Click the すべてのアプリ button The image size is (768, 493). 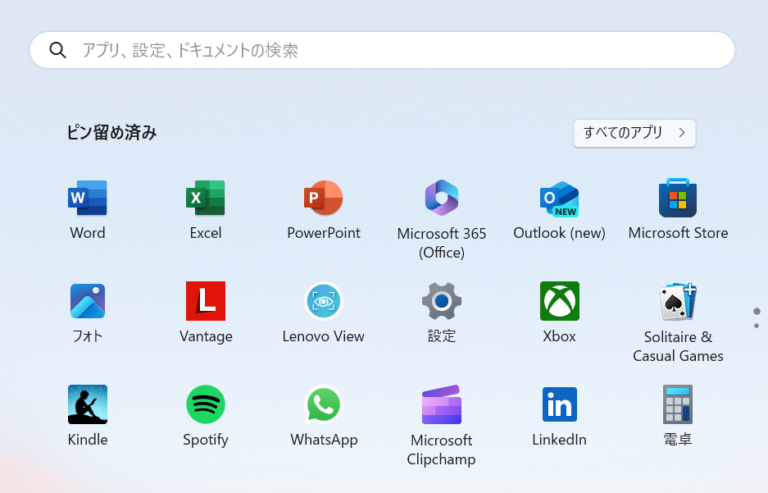pyautogui.click(x=634, y=133)
